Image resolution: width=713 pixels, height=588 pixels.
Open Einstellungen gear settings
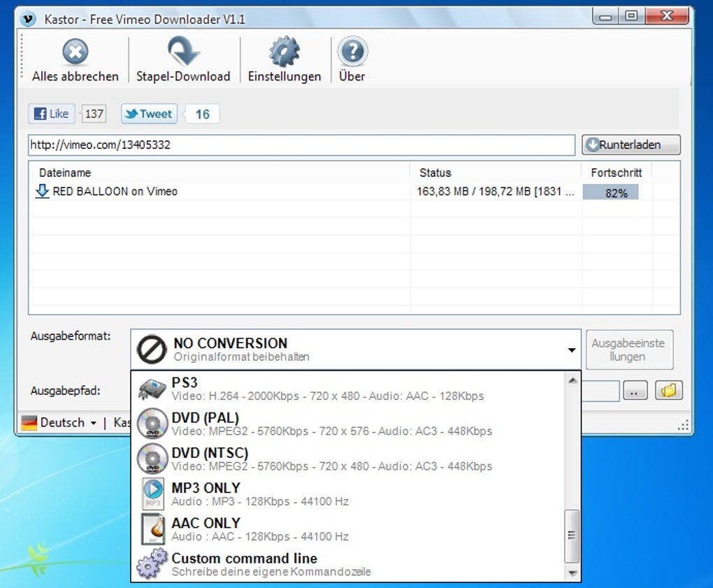285,59
